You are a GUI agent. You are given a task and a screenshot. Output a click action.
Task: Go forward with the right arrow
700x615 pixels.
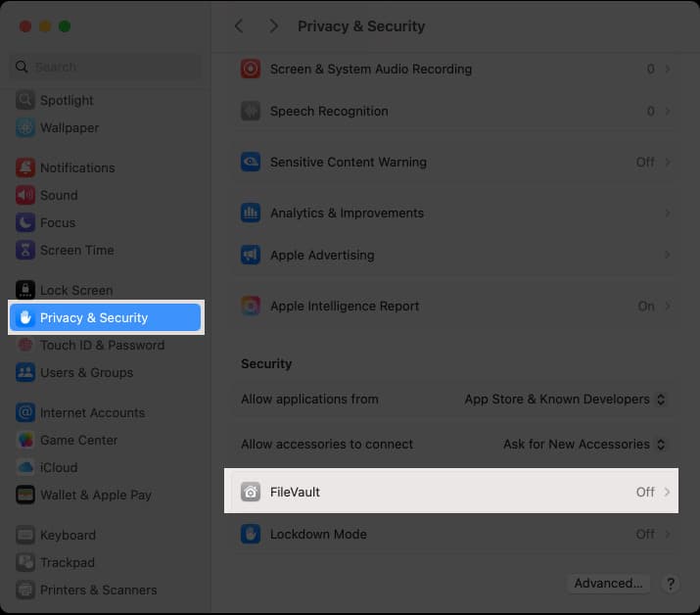tap(274, 25)
